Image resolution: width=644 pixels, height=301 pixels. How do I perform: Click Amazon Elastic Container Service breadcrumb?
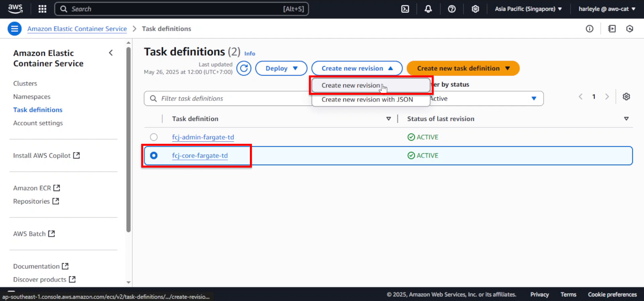(x=77, y=29)
